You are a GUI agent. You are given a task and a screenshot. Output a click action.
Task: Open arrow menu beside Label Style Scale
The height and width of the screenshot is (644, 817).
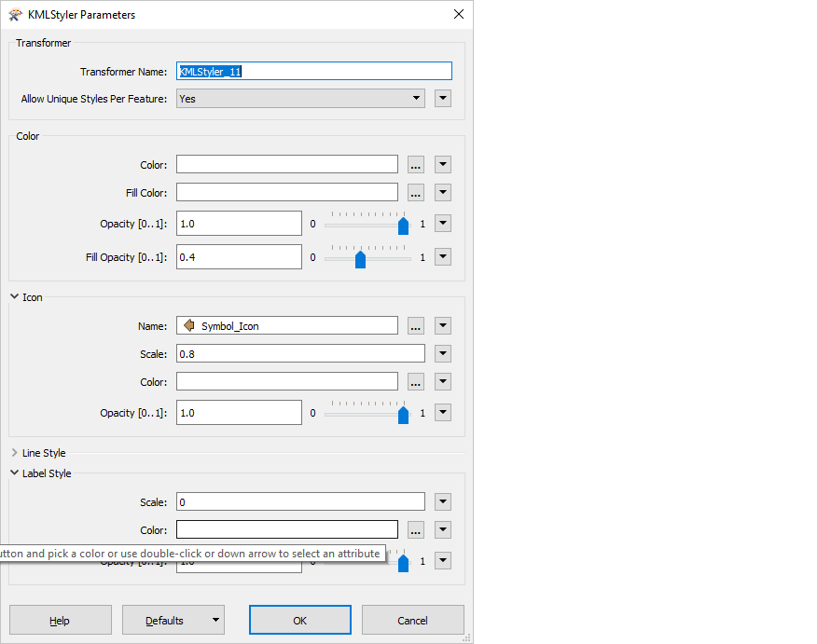pyautogui.click(x=443, y=502)
